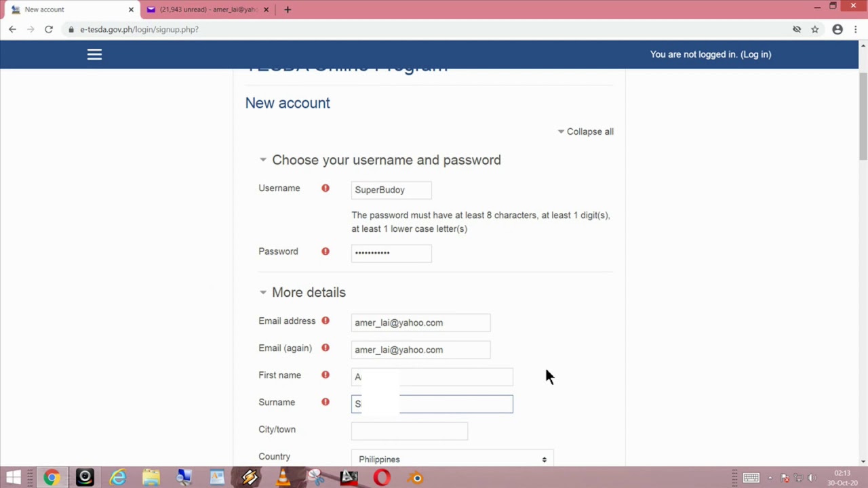The height and width of the screenshot is (488, 868).
Task: Click required icon beside Username
Action: (x=325, y=188)
